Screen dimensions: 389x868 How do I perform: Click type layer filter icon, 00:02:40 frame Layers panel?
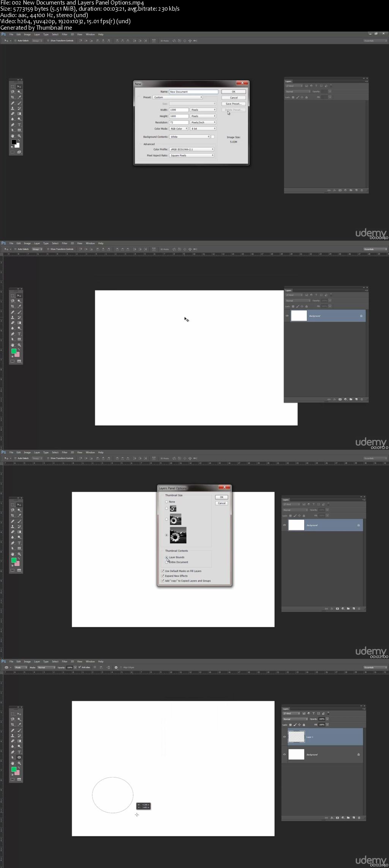[313, 713]
